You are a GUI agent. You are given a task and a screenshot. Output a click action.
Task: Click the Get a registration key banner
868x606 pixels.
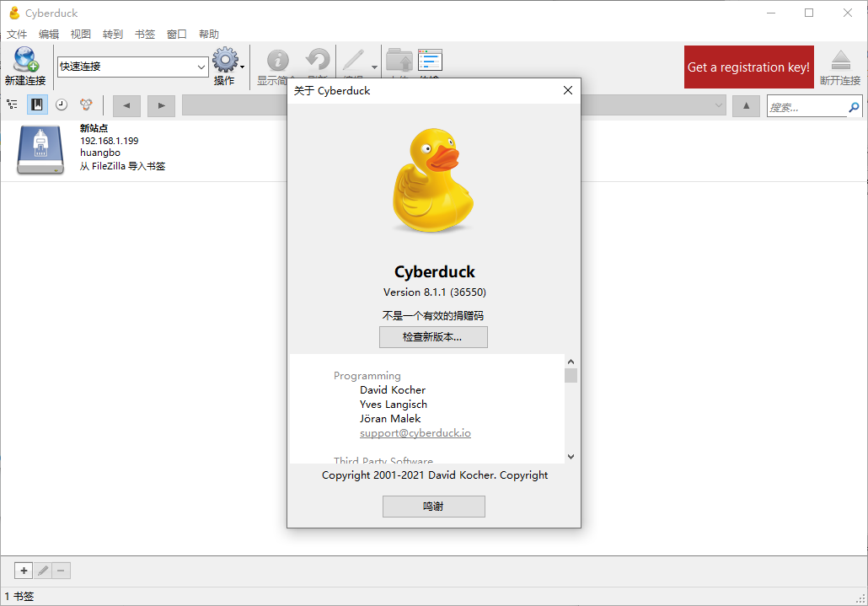pos(748,67)
